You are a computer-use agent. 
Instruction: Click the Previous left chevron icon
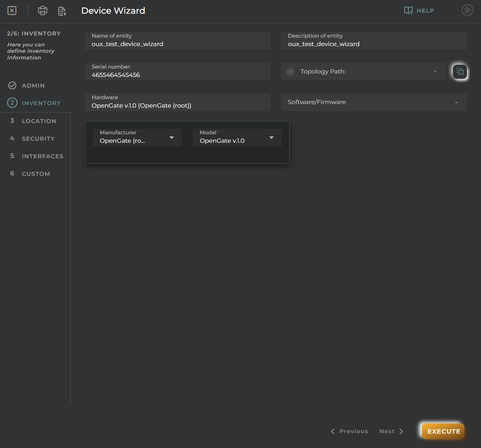[x=333, y=431]
